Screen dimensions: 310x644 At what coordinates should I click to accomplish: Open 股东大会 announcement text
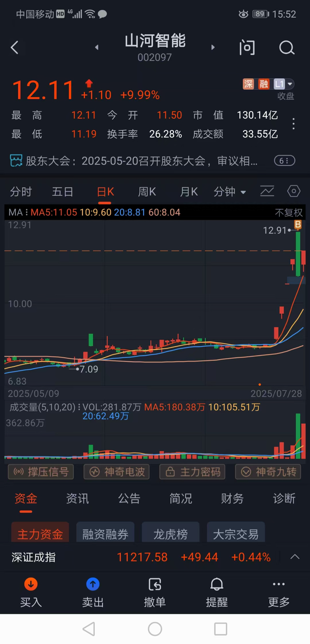(x=142, y=161)
